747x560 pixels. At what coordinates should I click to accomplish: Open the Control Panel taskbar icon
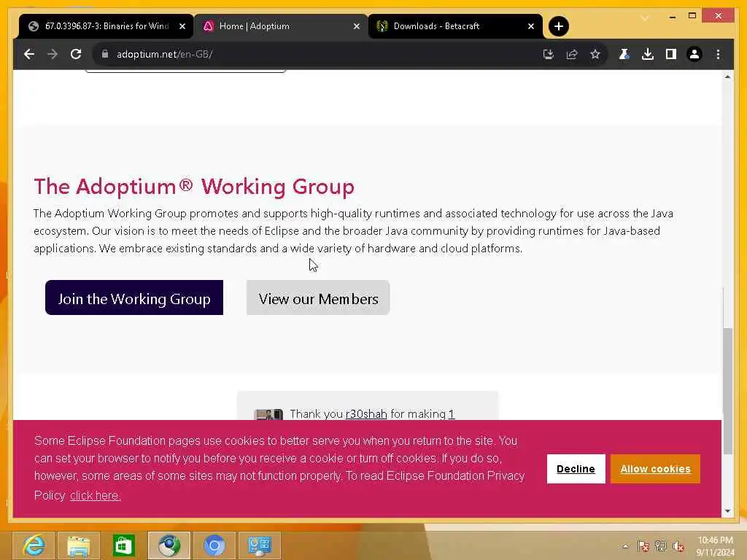pos(260,545)
